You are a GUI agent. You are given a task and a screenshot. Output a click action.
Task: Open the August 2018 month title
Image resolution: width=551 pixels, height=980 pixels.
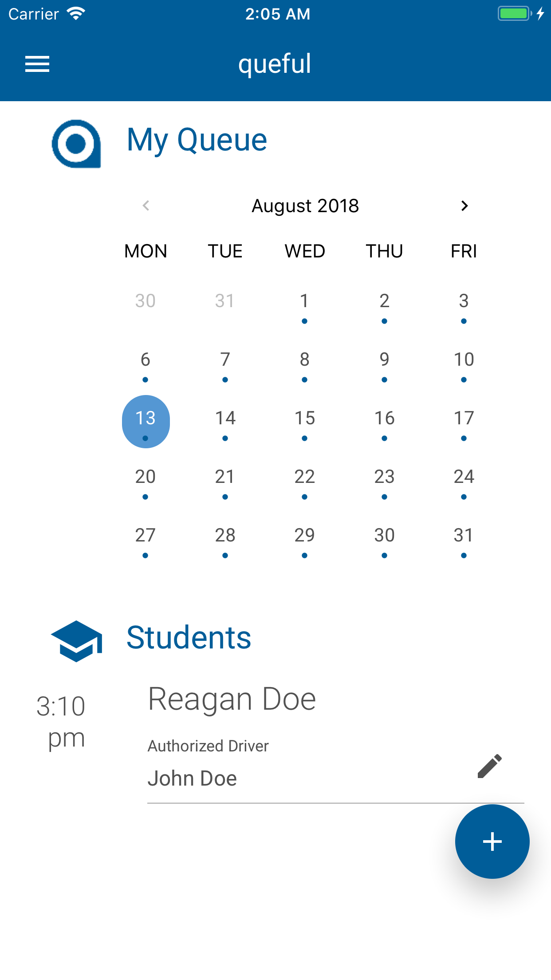click(x=305, y=206)
